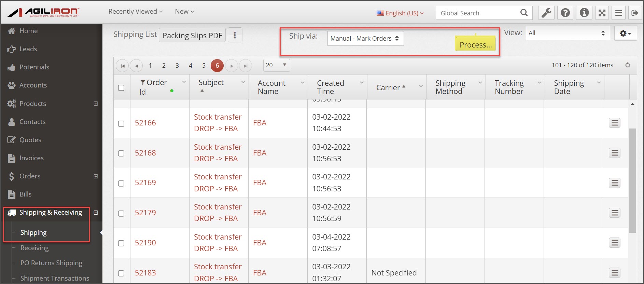Open the three-dot more options menu

point(235,35)
